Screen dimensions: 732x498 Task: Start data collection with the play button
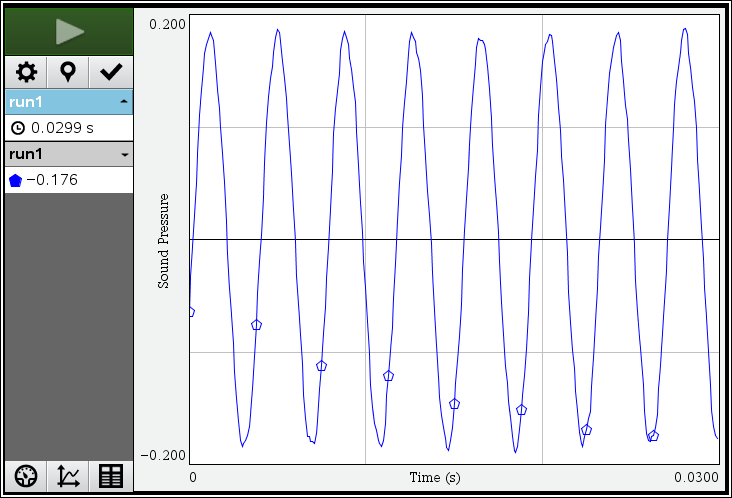(69, 31)
